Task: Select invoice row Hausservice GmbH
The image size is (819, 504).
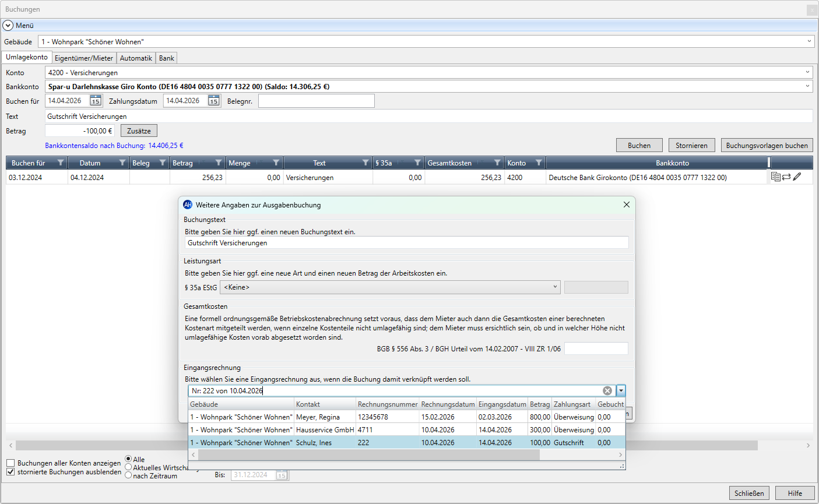Action: (x=406, y=430)
